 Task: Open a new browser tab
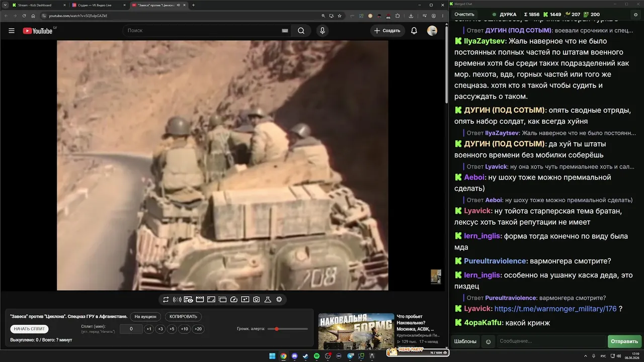[x=193, y=5]
